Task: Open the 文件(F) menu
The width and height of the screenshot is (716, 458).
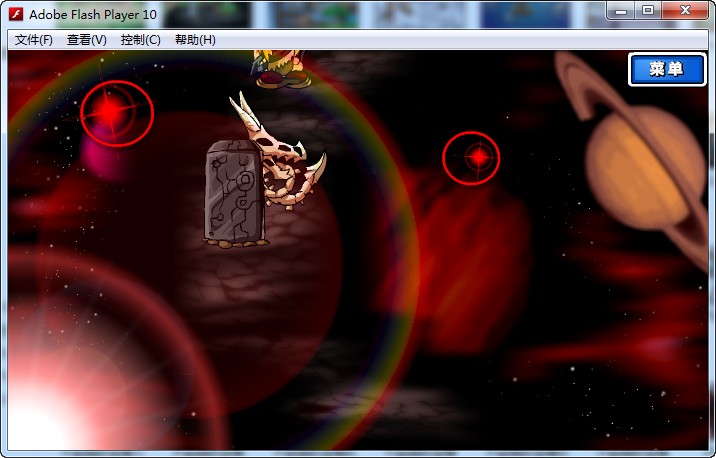Action: click(x=34, y=40)
